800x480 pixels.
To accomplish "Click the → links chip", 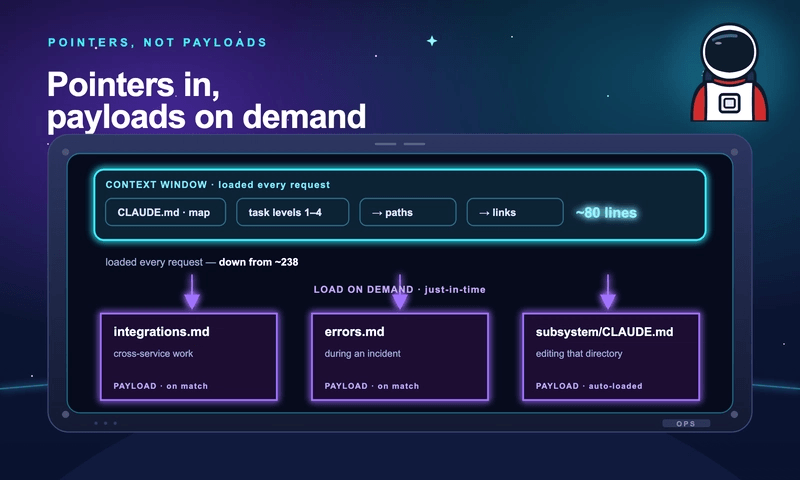I will (x=515, y=212).
